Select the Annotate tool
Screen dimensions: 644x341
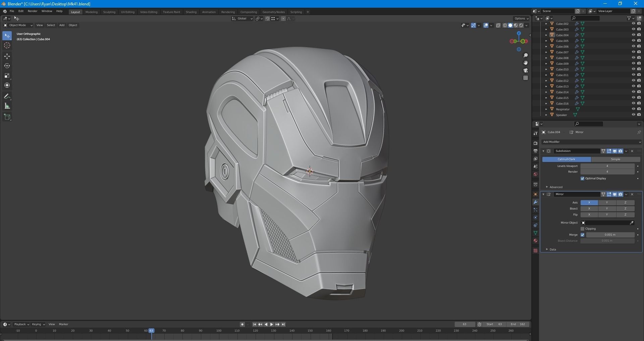pyautogui.click(x=7, y=97)
